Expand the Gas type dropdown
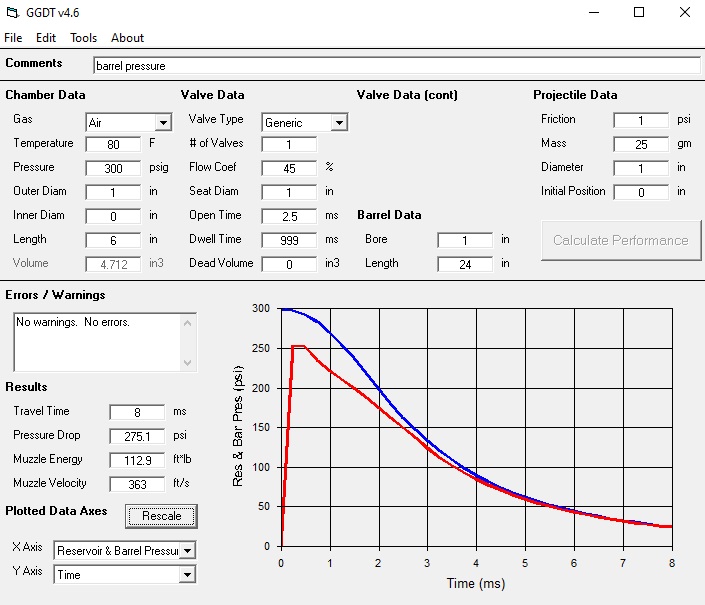 coord(163,123)
